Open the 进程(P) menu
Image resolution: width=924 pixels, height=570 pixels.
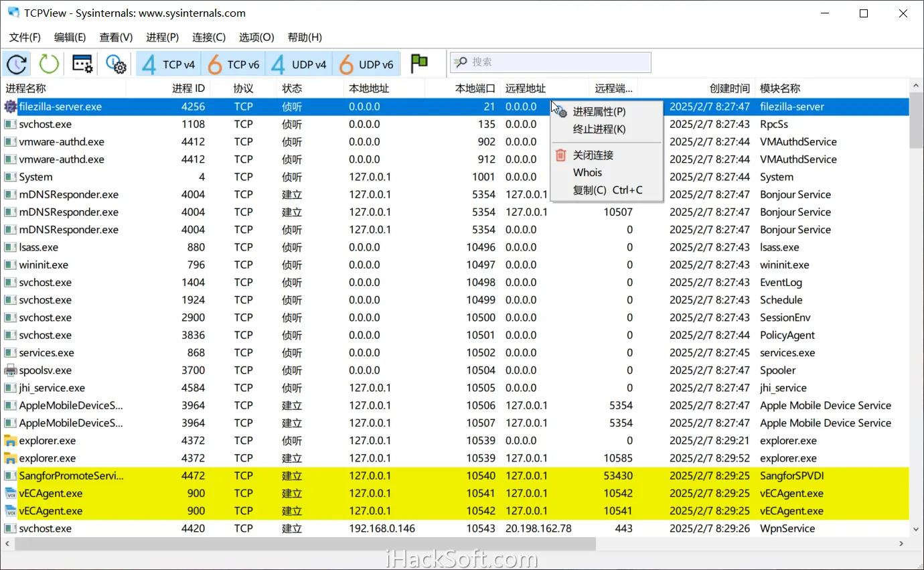pyautogui.click(x=163, y=38)
